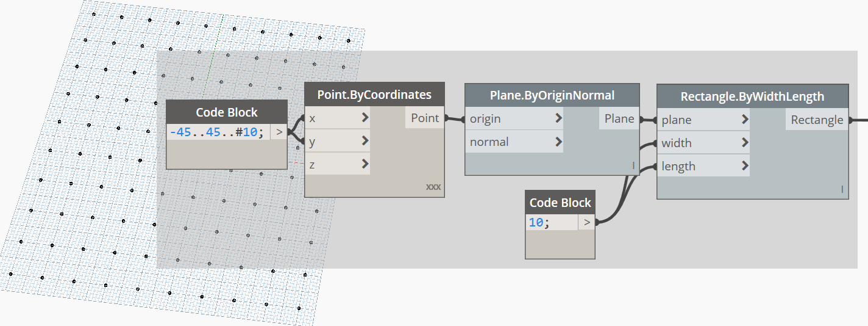
Task: Click the Plane output port
Action: click(x=619, y=118)
